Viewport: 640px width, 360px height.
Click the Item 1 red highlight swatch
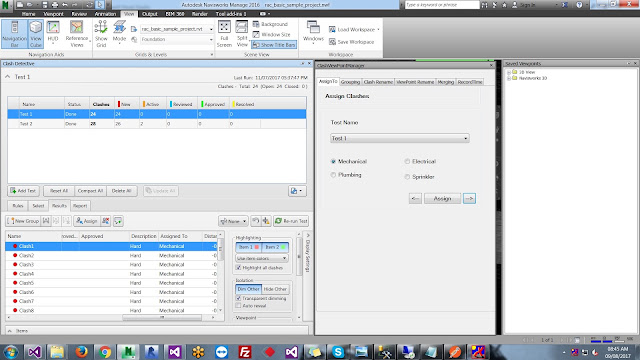257,247
